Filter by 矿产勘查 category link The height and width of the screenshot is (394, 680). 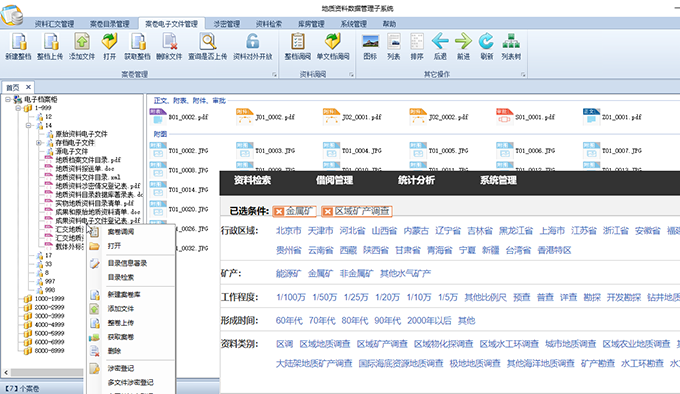click(x=598, y=363)
